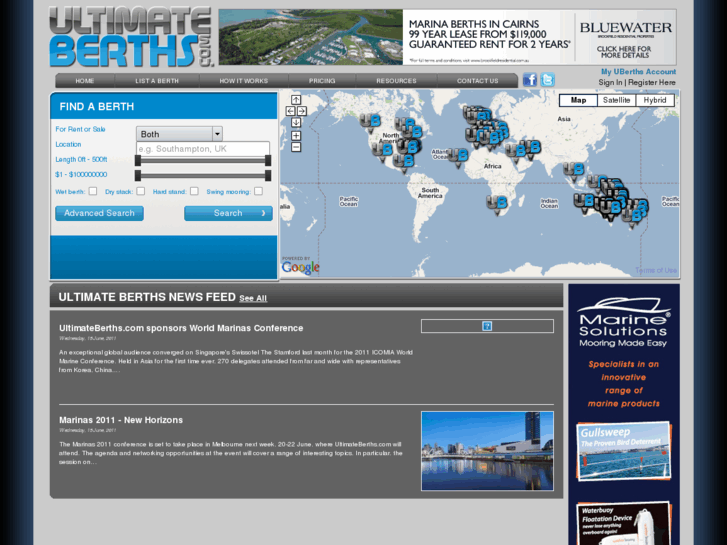Open the RESOURCES menu item
The width and height of the screenshot is (727, 545).
(396, 81)
